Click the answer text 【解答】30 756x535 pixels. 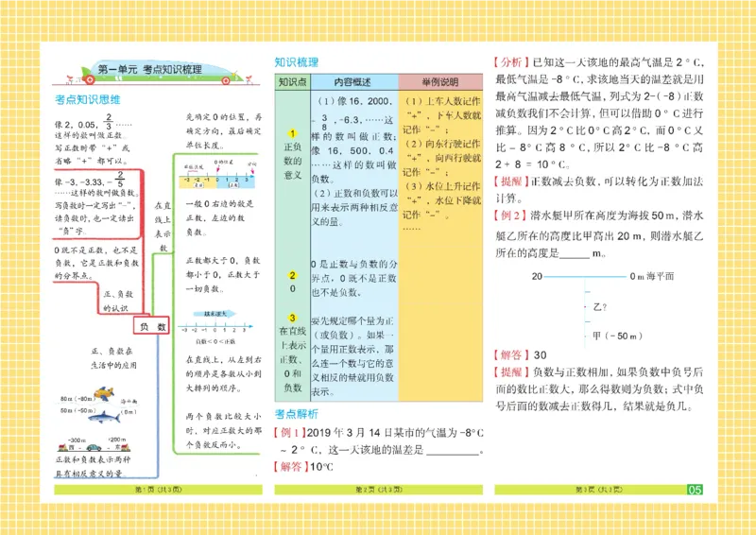click(521, 355)
